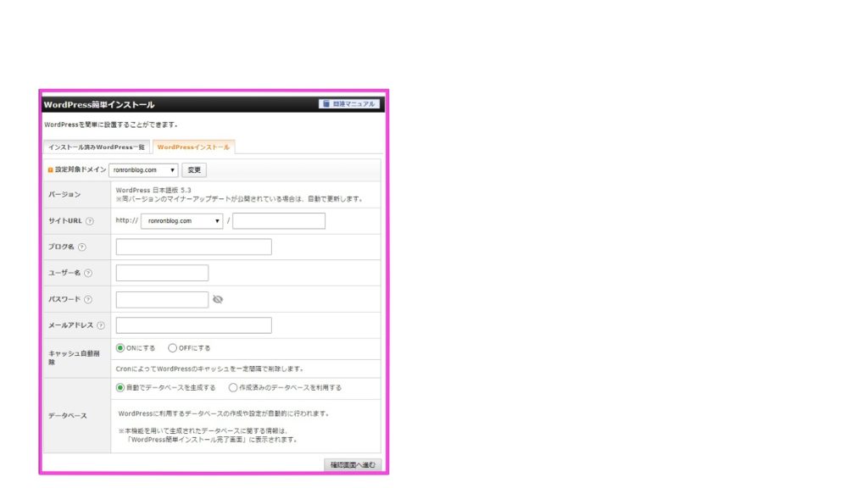Click the site URL path field
Screen dimensions: 868x488
[278, 221]
